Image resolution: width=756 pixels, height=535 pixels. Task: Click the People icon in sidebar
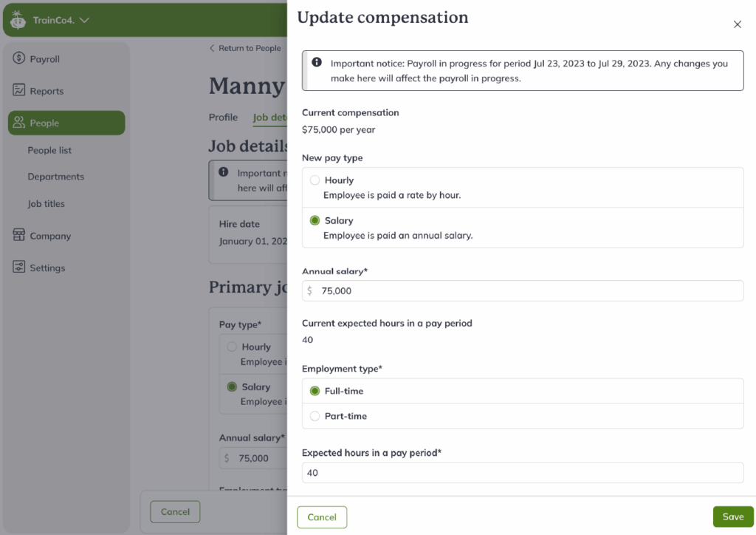[x=18, y=123]
